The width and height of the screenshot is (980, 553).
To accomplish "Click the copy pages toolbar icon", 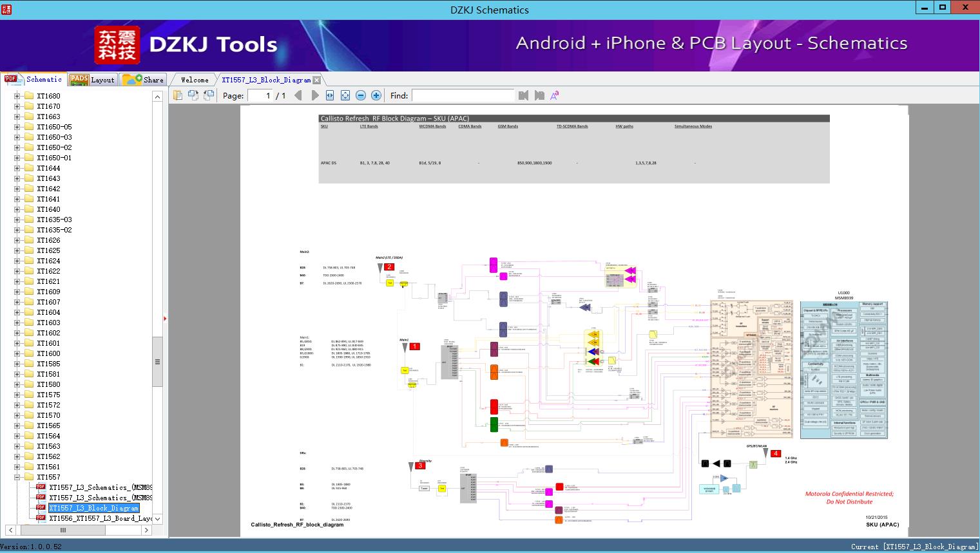I will [x=178, y=95].
